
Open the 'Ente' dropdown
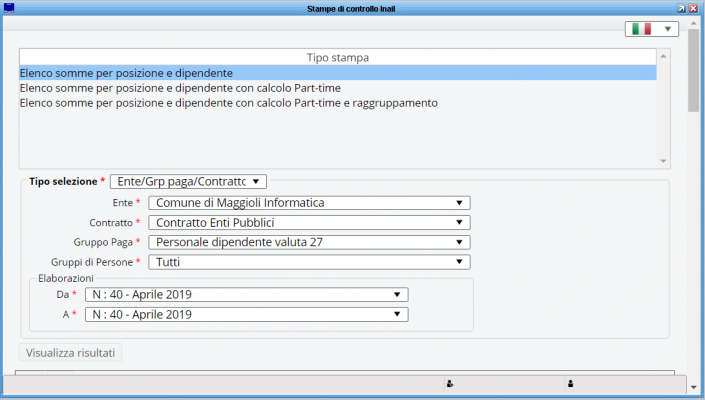(x=309, y=203)
